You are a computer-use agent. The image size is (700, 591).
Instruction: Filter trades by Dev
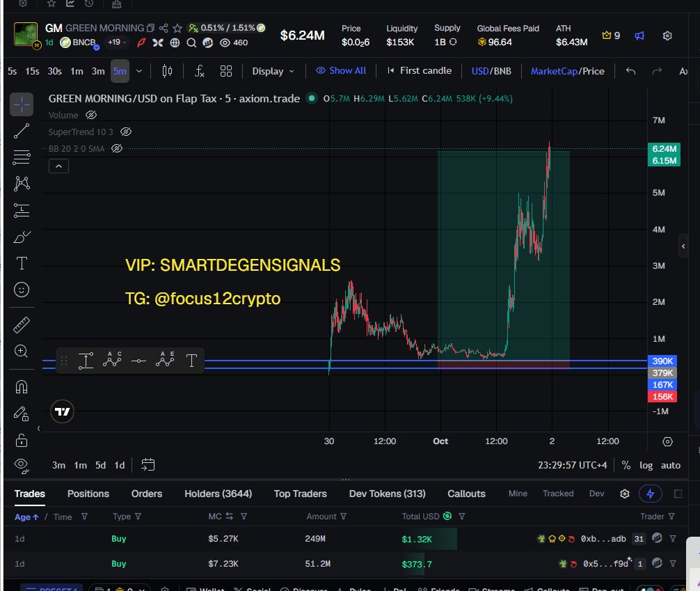(596, 494)
